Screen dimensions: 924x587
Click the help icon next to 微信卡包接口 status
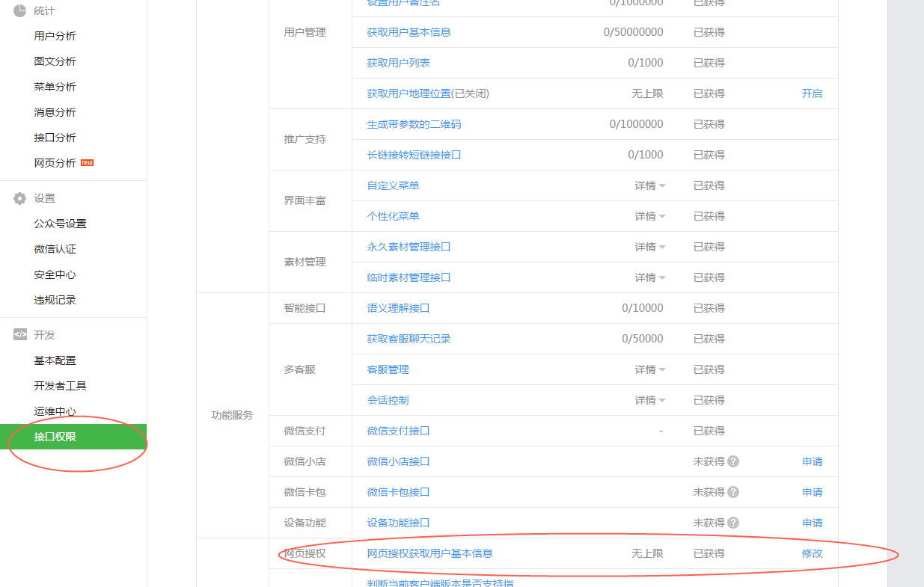click(732, 492)
